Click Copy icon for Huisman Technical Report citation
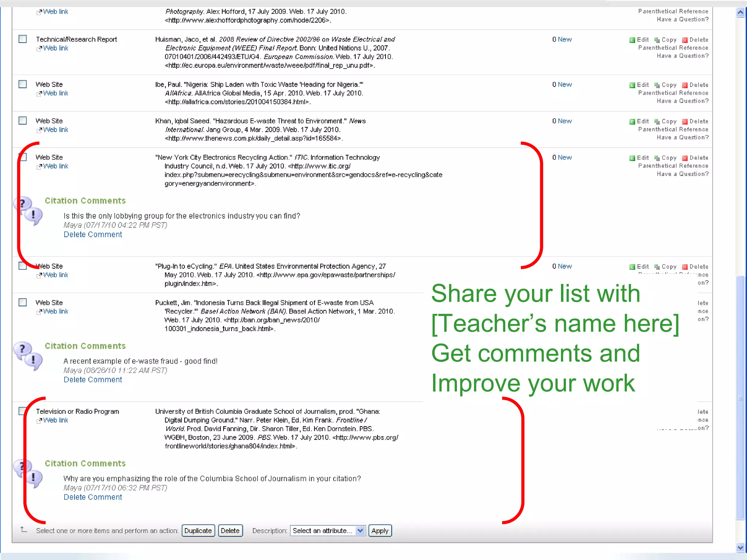Image resolution: width=747 pixels, height=560 pixels. point(657,40)
